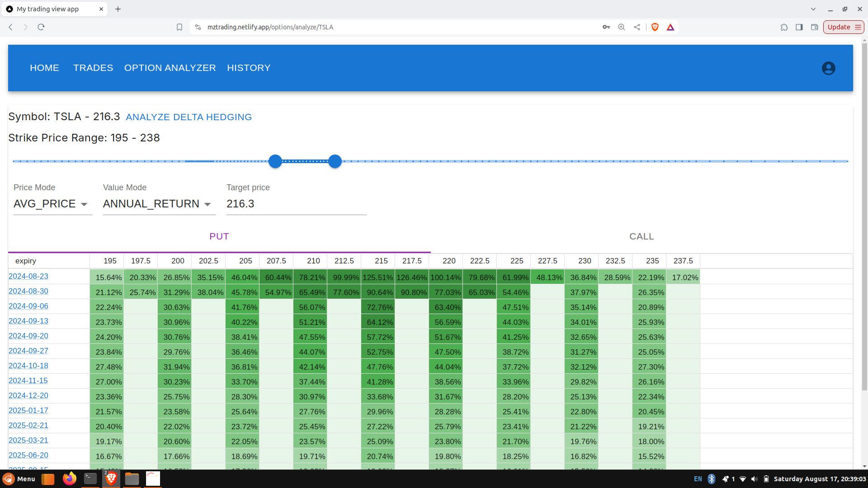Open the HISTORY nav item
The height and width of the screenshot is (488, 868).
[x=249, y=68]
